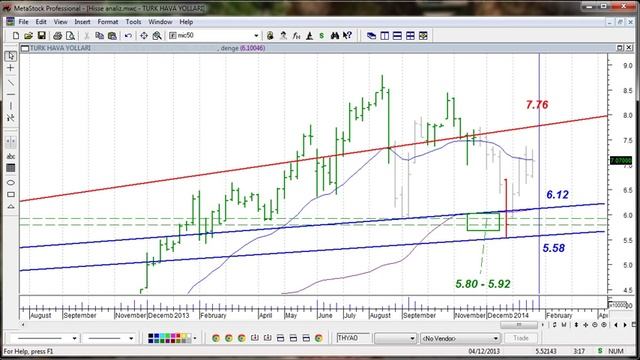Open the File menu
This screenshot has height=360, width=640.
point(23,22)
